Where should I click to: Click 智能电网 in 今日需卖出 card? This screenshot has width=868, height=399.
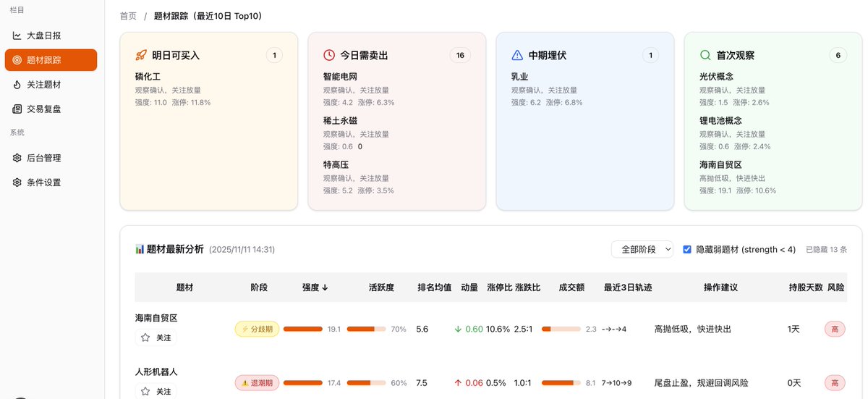tap(340, 77)
